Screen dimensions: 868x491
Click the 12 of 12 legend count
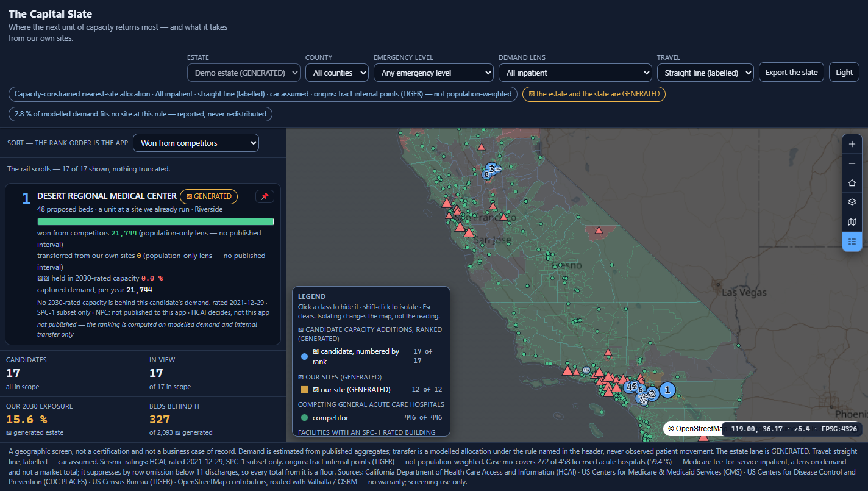[428, 389]
